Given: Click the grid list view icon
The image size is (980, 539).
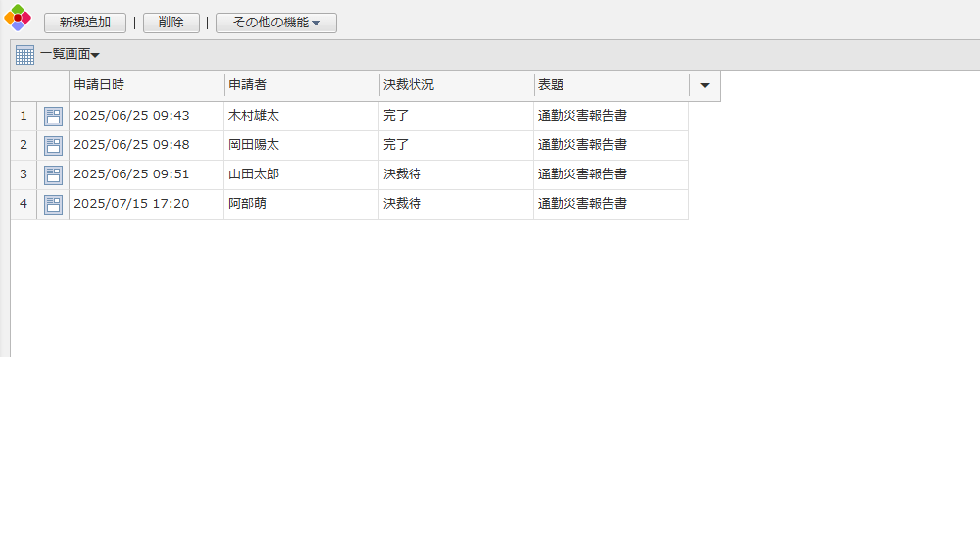Looking at the screenshot, I should (24, 55).
